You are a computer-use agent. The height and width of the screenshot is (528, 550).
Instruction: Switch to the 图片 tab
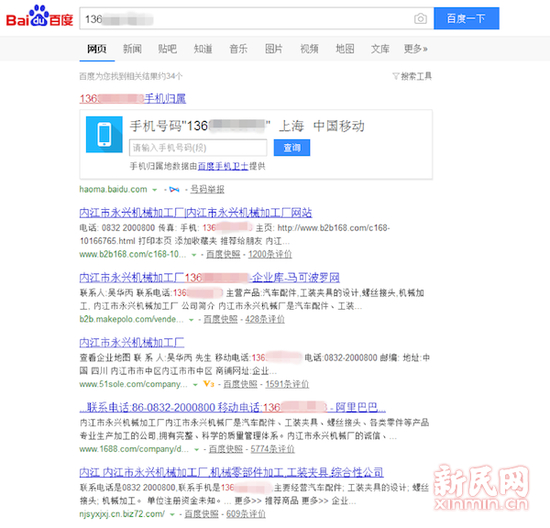coord(274,49)
